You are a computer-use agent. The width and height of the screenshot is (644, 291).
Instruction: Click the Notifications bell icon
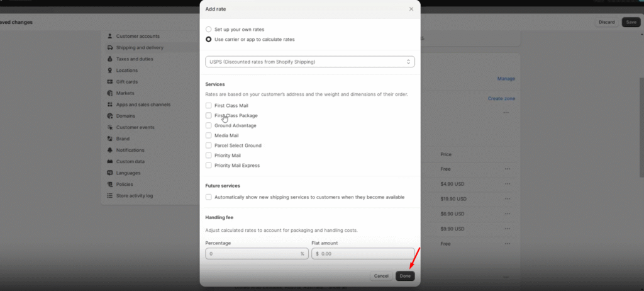tap(109, 151)
